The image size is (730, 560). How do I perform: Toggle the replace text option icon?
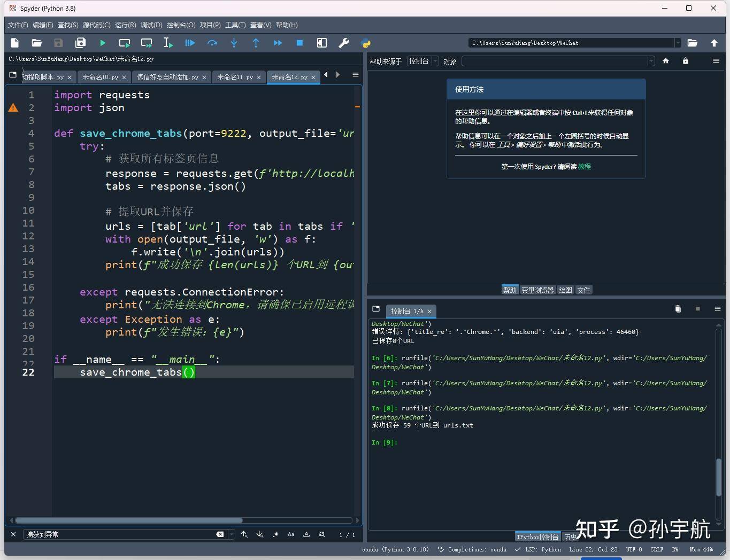point(322,534)
